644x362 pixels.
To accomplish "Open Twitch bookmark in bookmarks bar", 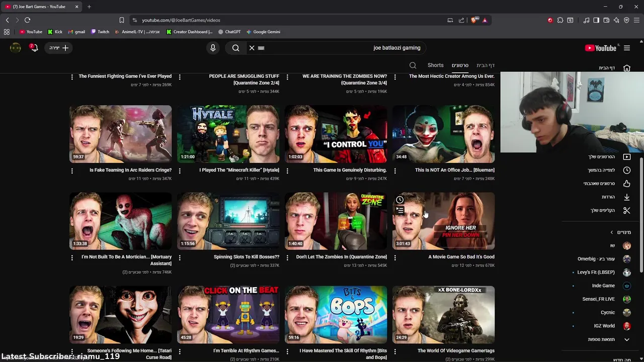I will pos(100,32).
